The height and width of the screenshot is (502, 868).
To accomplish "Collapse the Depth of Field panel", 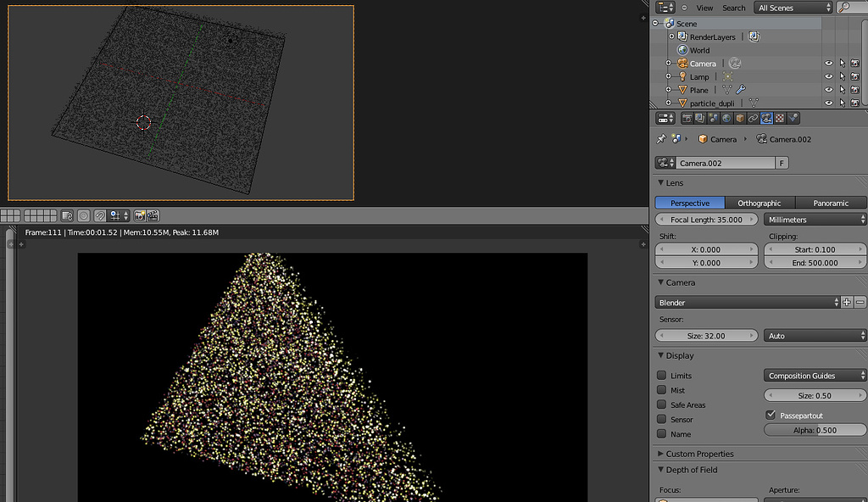I will coord(660,469).
